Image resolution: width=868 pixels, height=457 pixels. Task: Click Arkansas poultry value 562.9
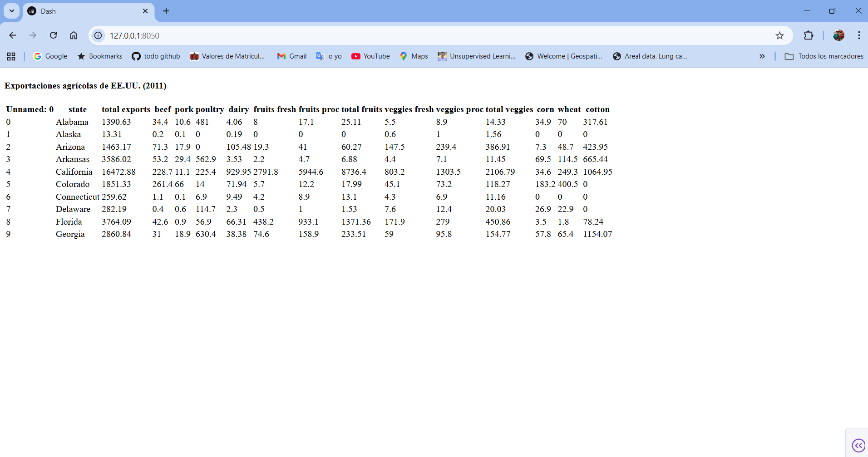(206, 159)
